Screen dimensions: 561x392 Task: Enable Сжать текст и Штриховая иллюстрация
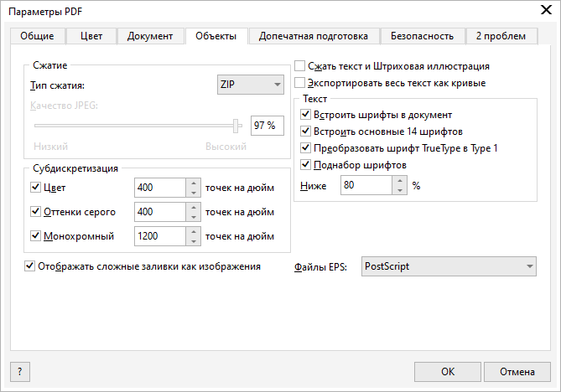point(300,65)
